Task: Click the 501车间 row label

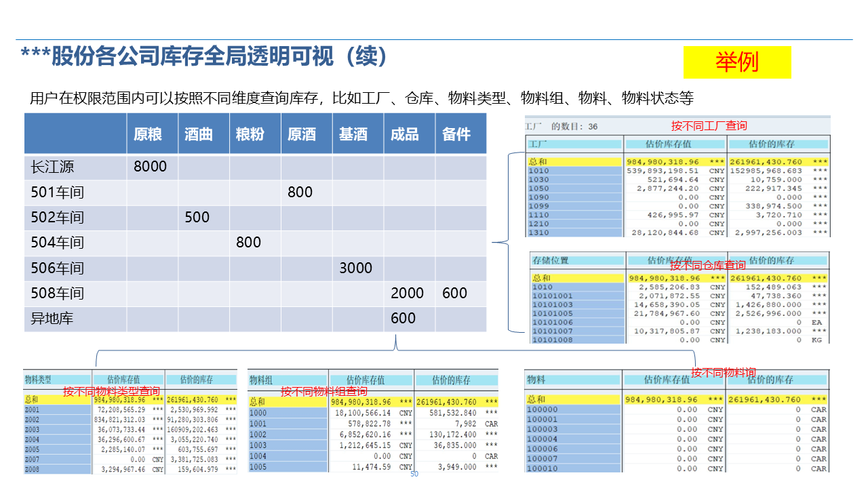Action: click(x=58, y=192)
